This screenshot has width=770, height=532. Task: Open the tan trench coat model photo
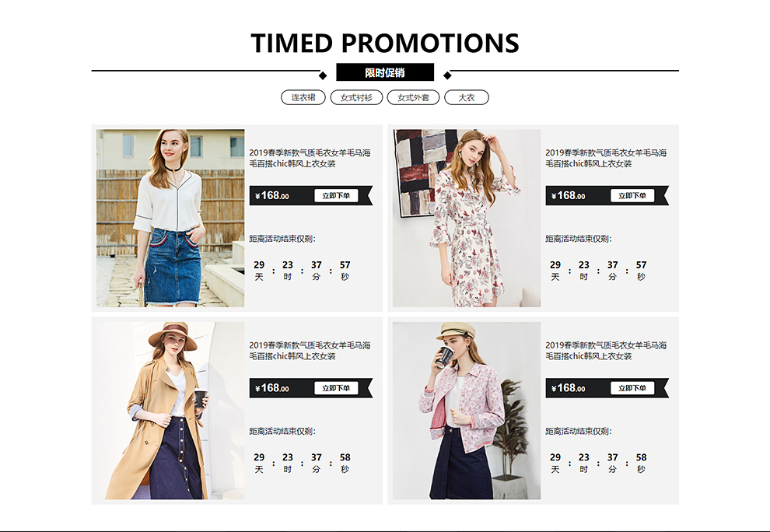pos(170,411)
